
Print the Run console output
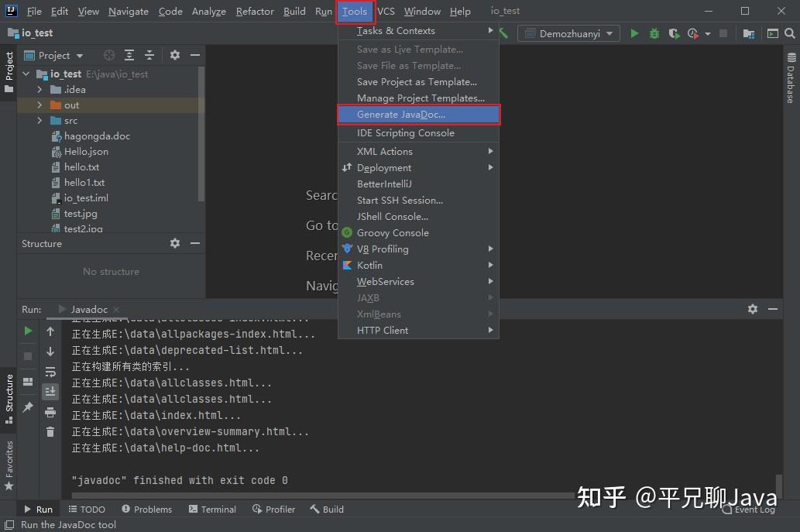pyautogui.click(x=50, y=412)
